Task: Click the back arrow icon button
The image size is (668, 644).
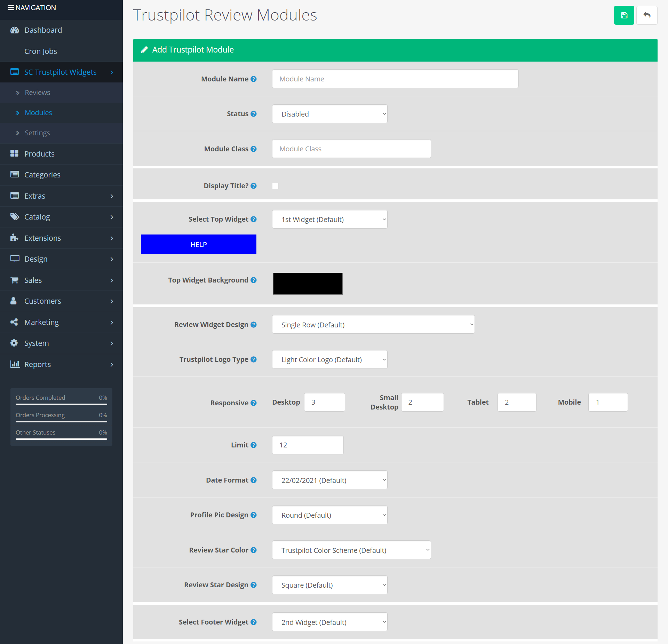Action: click(x=647, y=15)
